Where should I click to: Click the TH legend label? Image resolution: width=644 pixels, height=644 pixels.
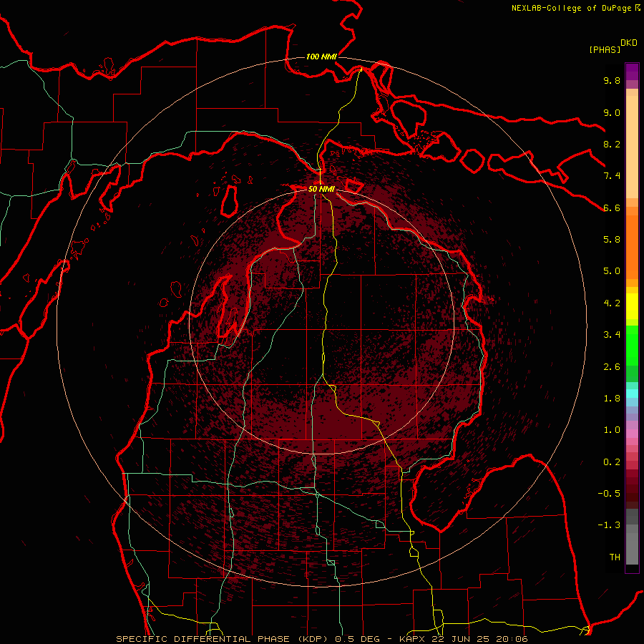pos(615,557)
